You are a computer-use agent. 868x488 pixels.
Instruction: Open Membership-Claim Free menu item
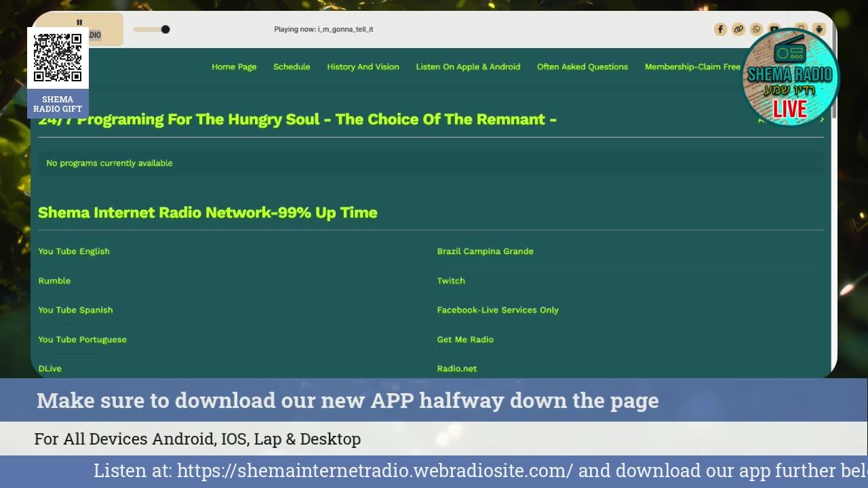[692, 66]
